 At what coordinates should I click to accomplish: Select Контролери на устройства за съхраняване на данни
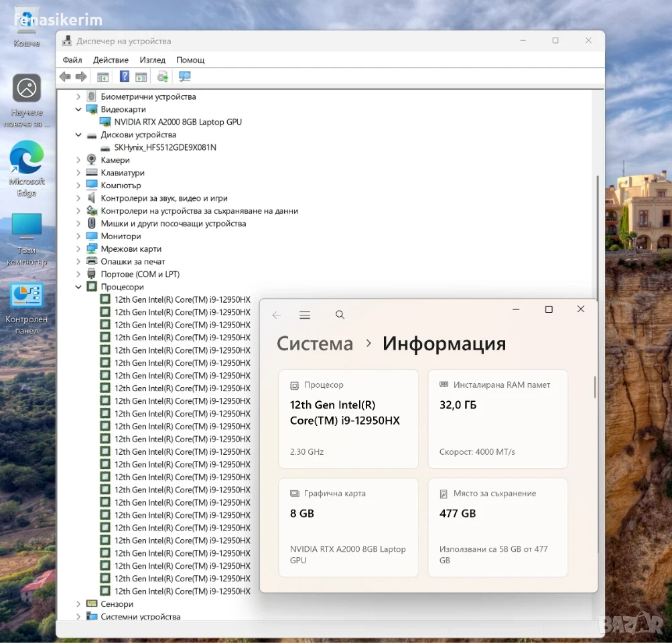tap(199, 211)
